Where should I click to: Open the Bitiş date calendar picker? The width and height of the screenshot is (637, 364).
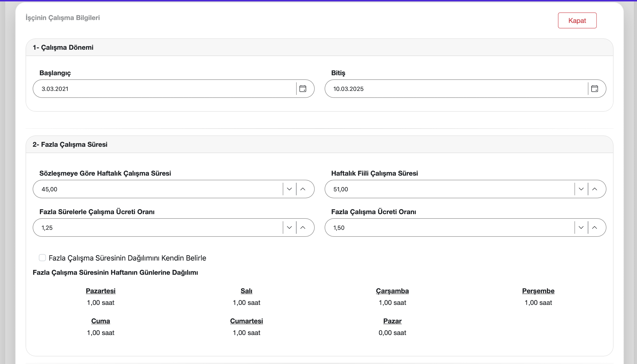click(595, 89)
